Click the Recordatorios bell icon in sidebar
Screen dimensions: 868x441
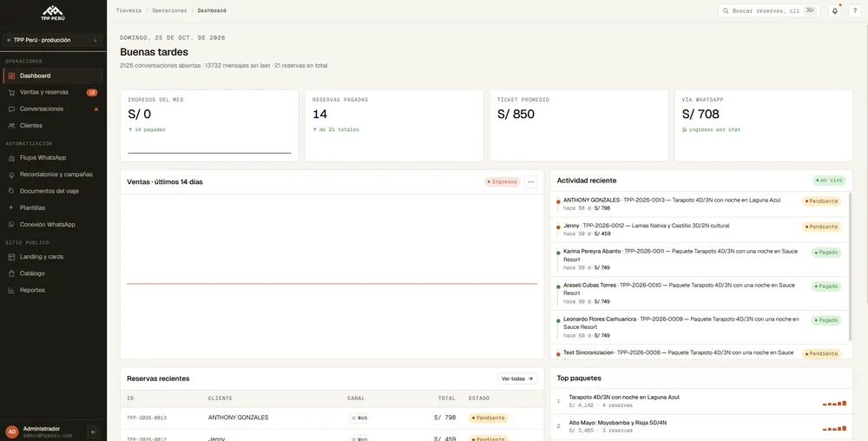[x=11, y=174]
